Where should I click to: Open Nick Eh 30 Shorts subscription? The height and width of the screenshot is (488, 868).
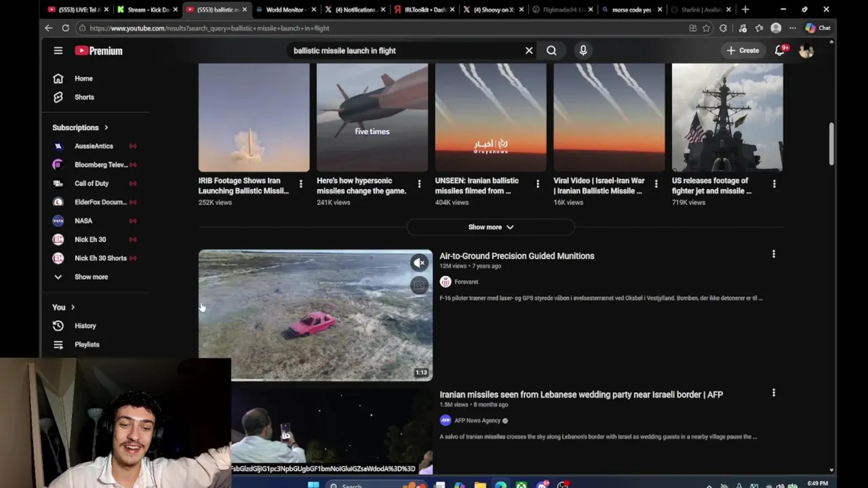tap(95, 258)
